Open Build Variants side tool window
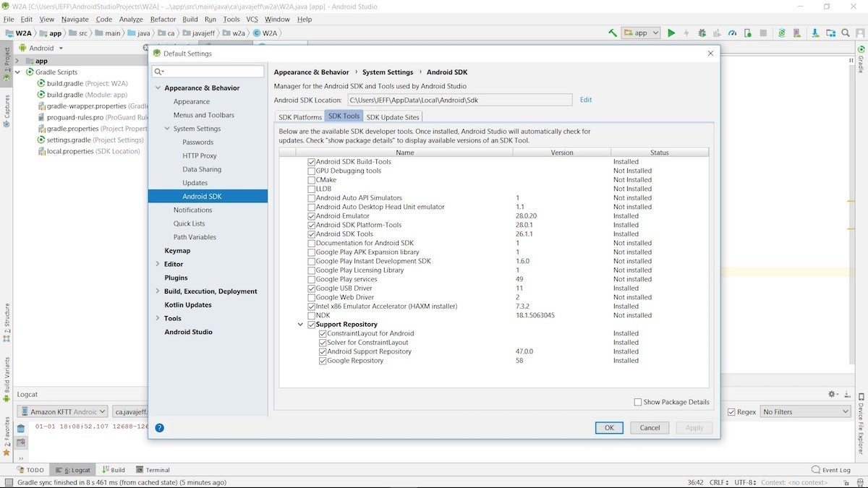Viewport: 868px width, 488px height. 7,380
